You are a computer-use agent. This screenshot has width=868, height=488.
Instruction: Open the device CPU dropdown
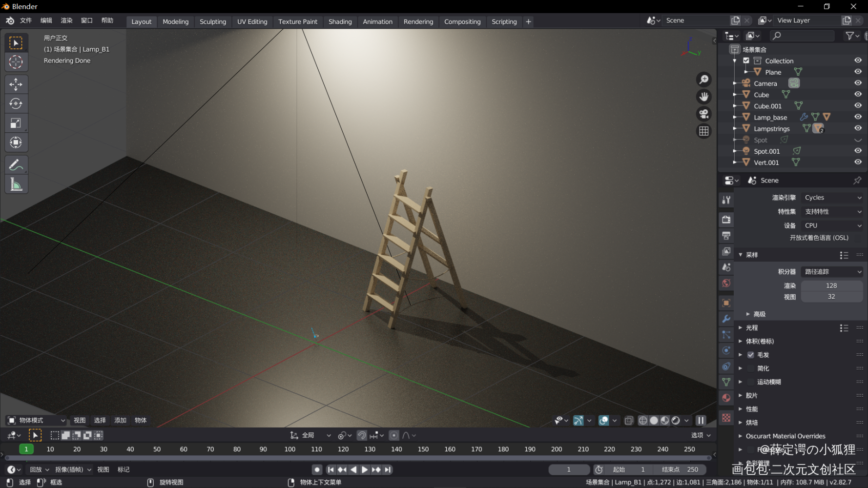(832, 225)
